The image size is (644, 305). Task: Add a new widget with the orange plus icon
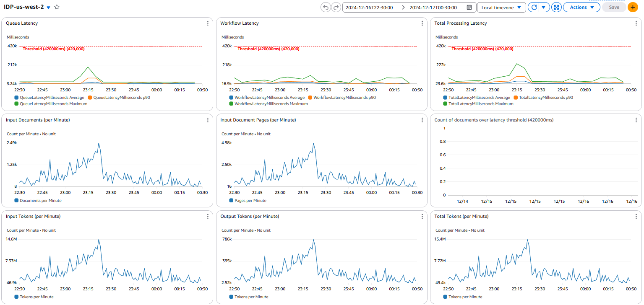point(633,7)
